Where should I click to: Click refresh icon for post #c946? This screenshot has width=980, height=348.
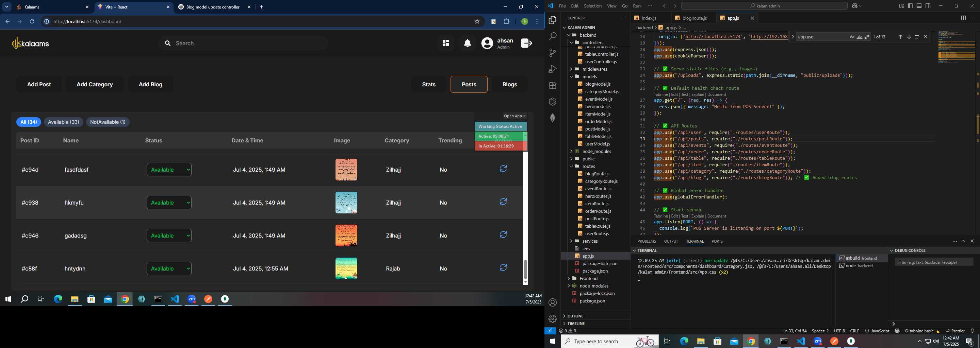503,235
